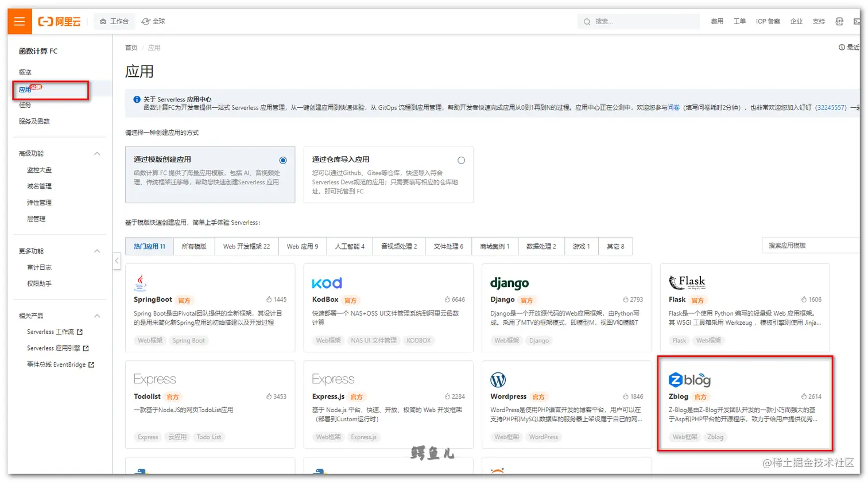This screenshot has width=868, height=482.
Task: Click the KodBox kod logo
Action: [x=327, y=283]
